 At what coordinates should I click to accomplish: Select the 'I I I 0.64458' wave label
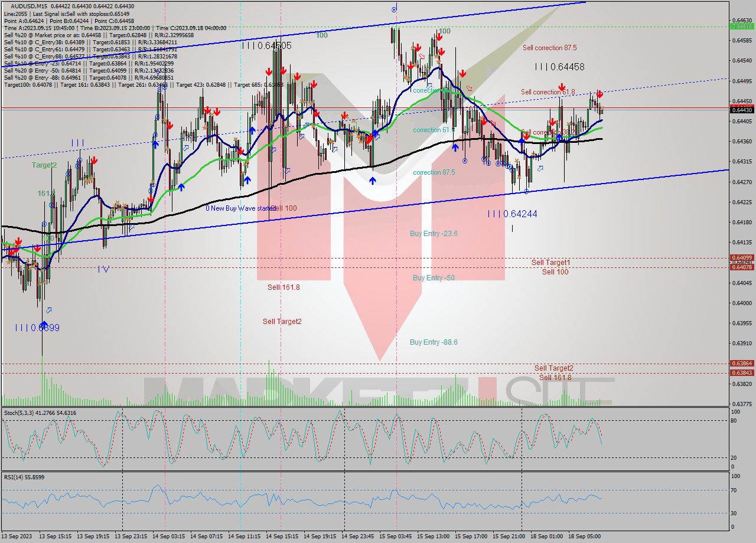click(559, 67)
